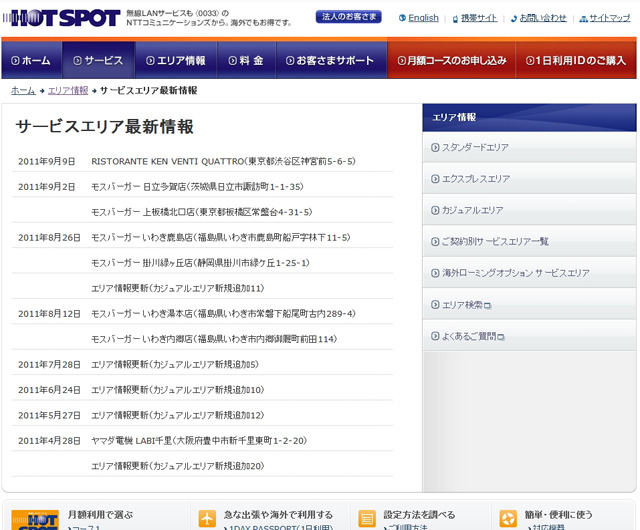Click the 2011年8月26日 date cell

(x=49, y=238)
